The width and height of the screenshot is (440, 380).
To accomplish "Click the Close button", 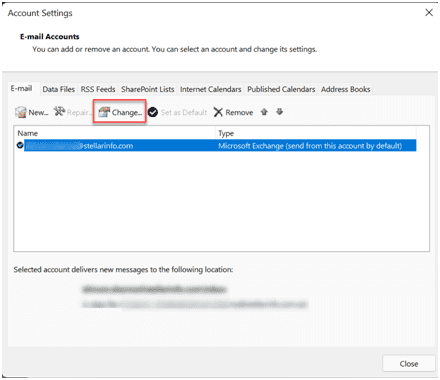I will [409, 364].
